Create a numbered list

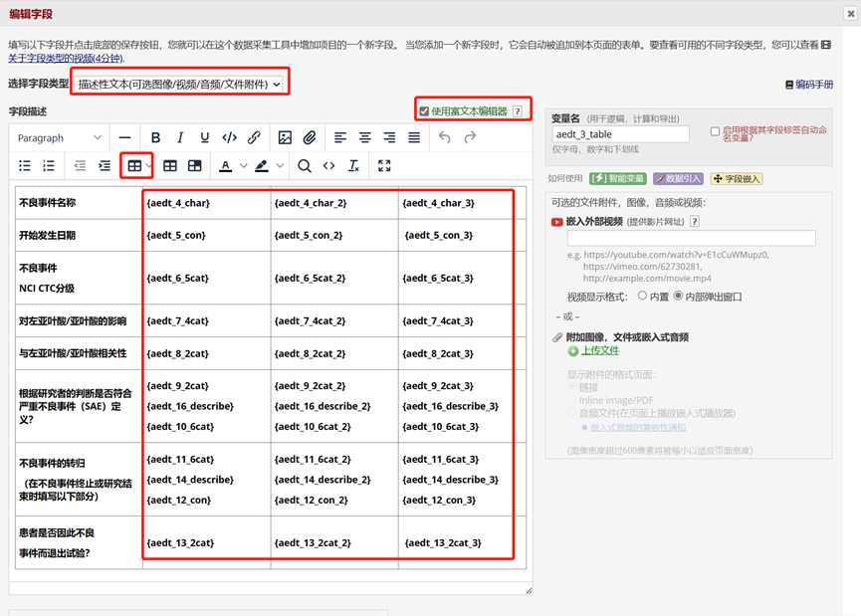tap(49, 166)
